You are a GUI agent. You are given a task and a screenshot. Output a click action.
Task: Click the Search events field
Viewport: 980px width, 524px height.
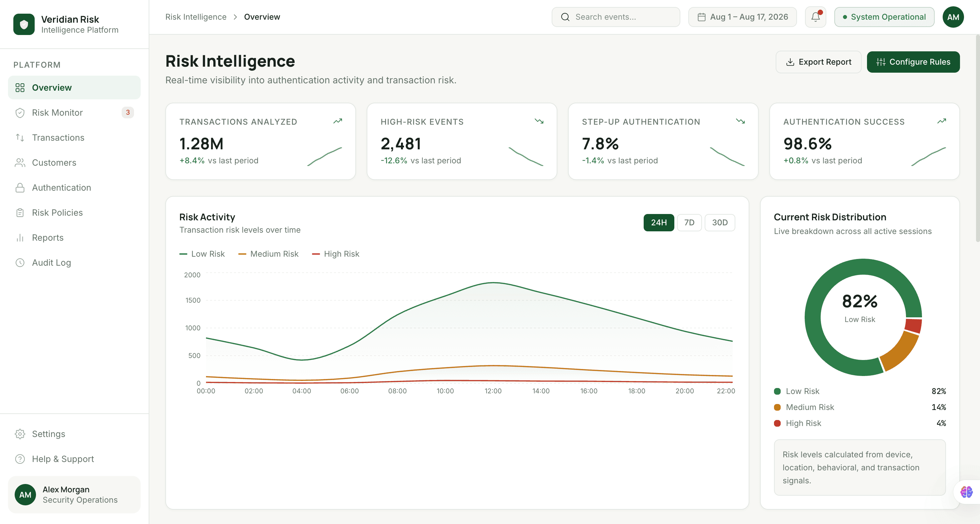(x=616, y=17)
